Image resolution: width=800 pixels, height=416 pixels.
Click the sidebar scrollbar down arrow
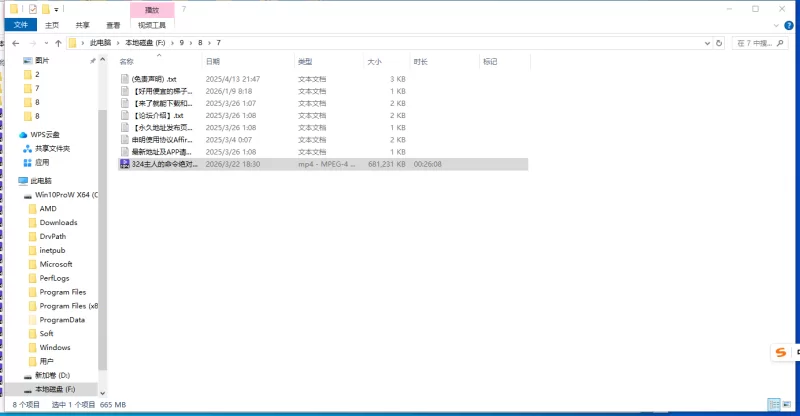click(103, 393)
